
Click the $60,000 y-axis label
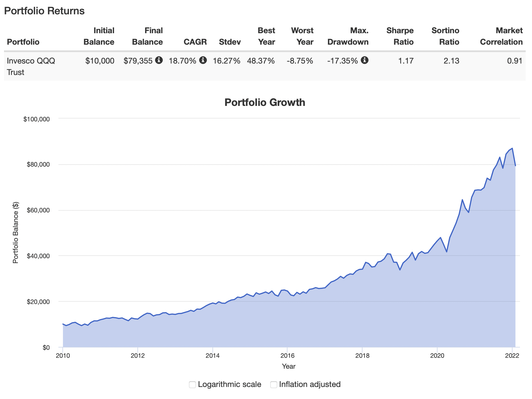(x=38, y=210)
